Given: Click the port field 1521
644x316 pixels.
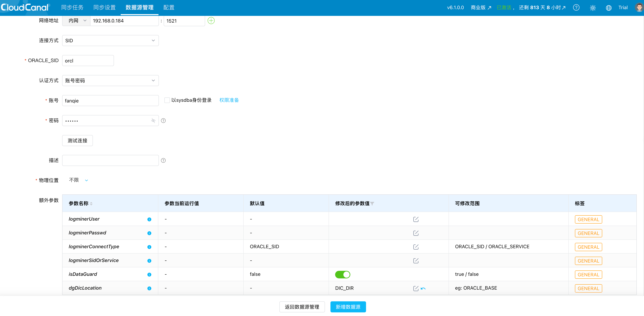Looking at the screenshot, I should (184, 21).
